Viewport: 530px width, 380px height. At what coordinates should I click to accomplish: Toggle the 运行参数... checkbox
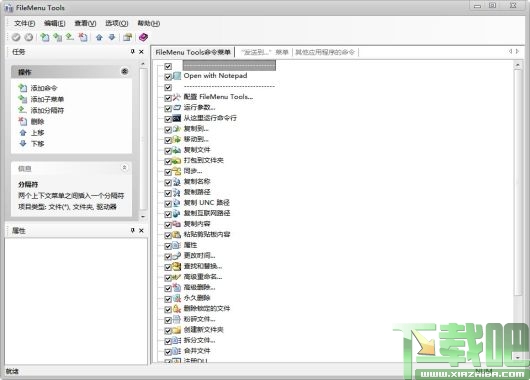[168, 108]
